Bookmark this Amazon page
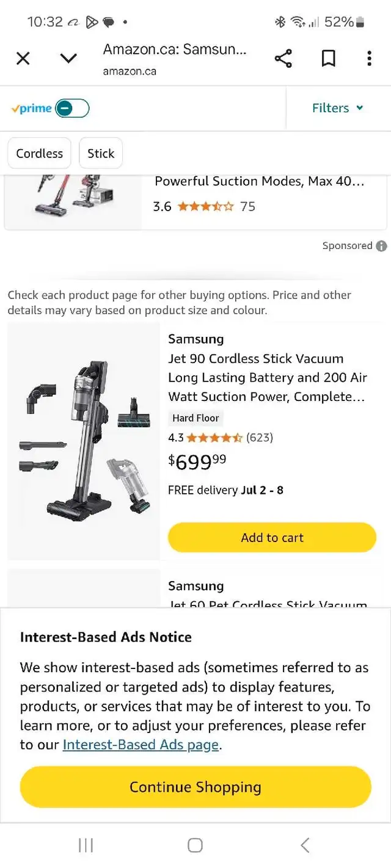The image size is (391, 868). pos(328,59)
